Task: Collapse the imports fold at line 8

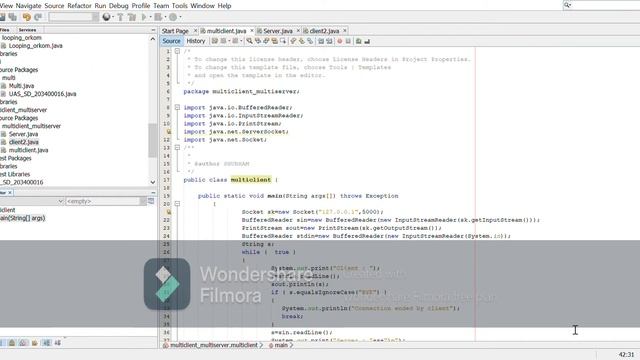Action: pyautogui.click(x=177, y=107)
